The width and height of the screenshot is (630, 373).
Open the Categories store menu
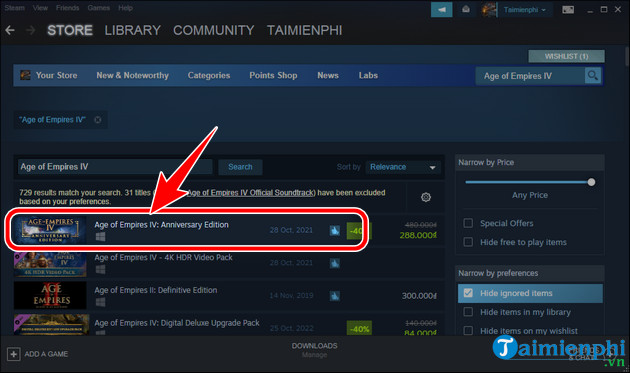[x=209, y=76]
